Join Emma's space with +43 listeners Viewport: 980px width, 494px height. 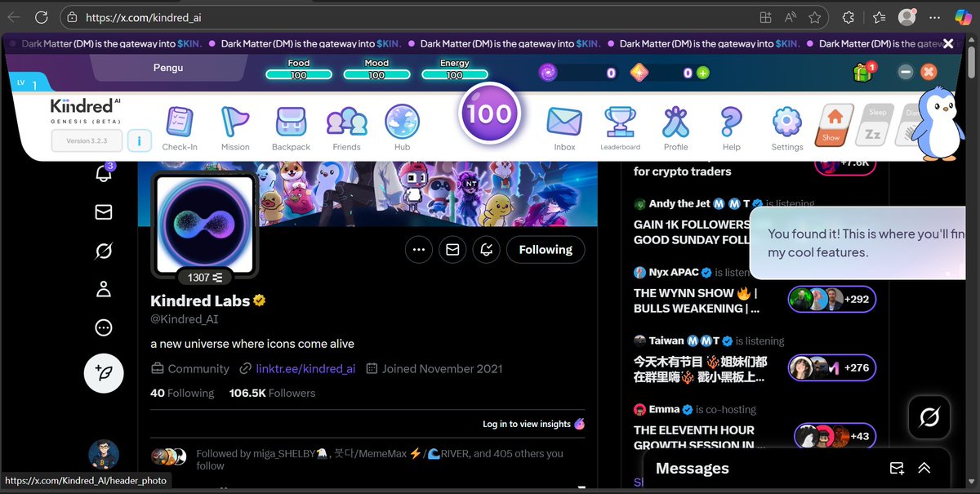point(835,436)
